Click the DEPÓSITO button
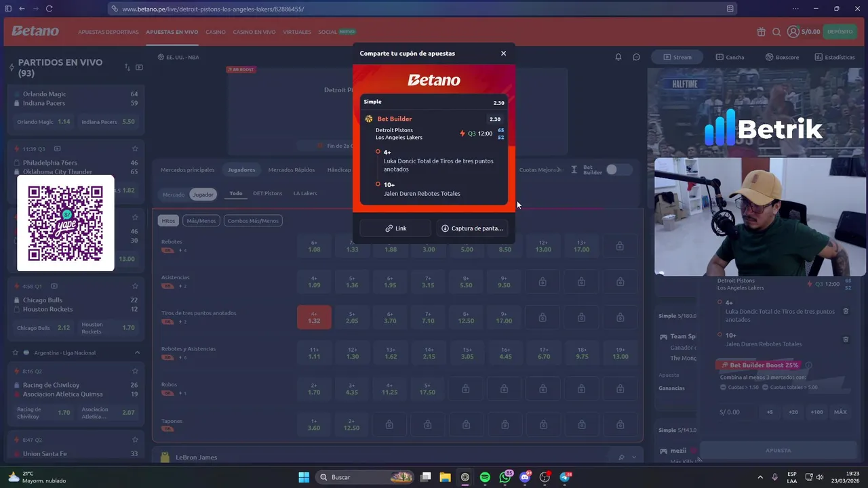Viewport: 868px width, 488px height. click(840, 32)
